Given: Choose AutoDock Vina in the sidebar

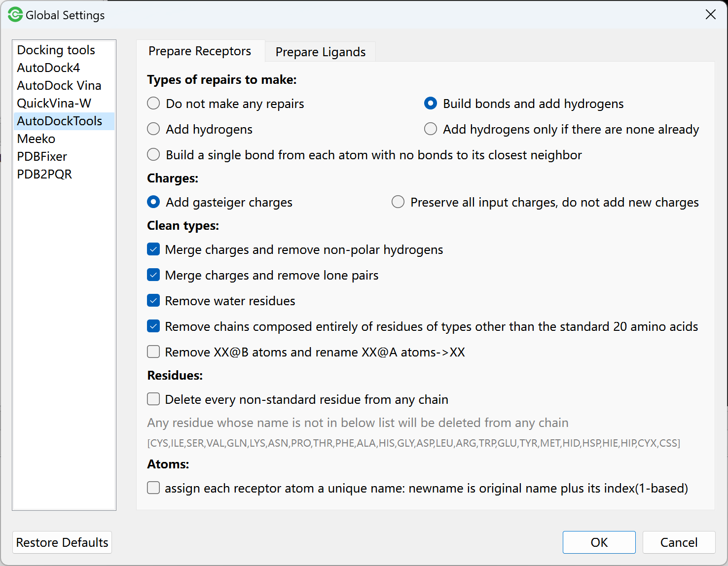Looking at the screenshot, I should pos(64,85).
